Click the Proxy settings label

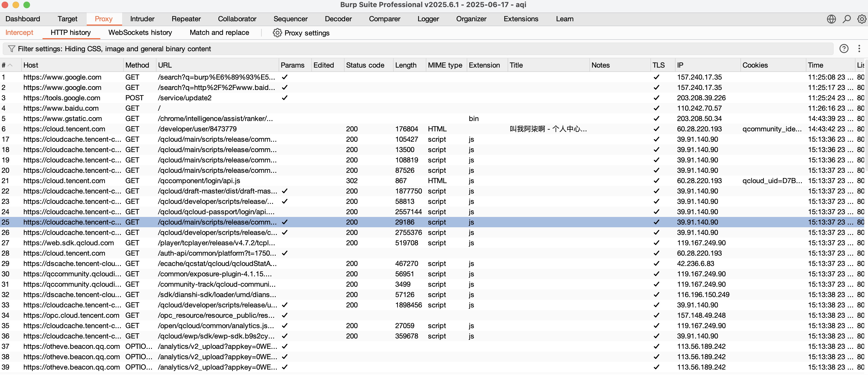[307, 33]
